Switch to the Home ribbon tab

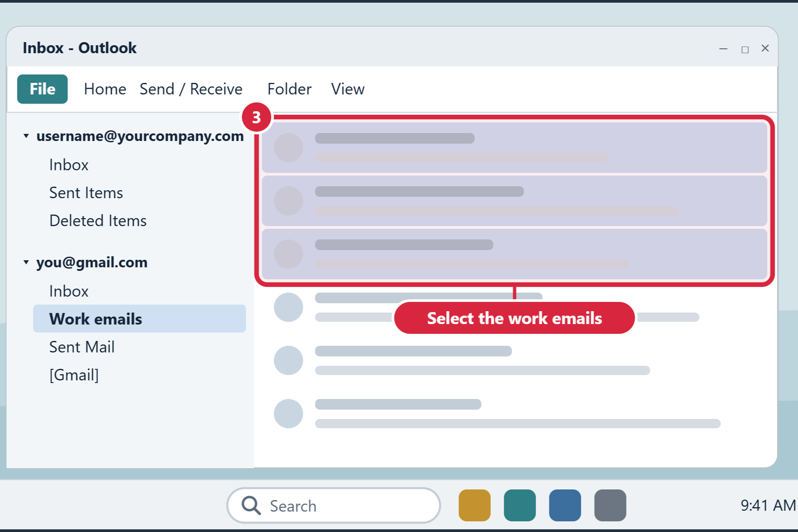(x=105, y=89)
